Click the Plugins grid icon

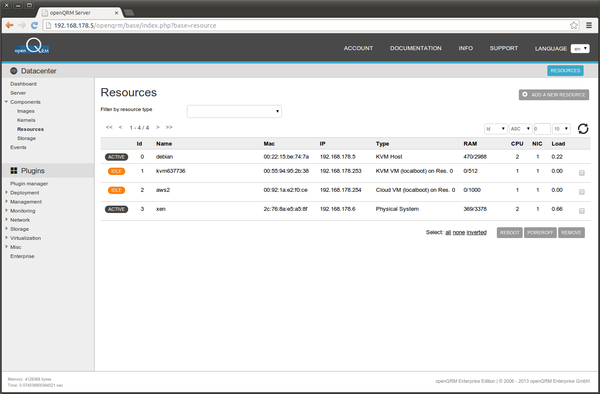[14, 171]
